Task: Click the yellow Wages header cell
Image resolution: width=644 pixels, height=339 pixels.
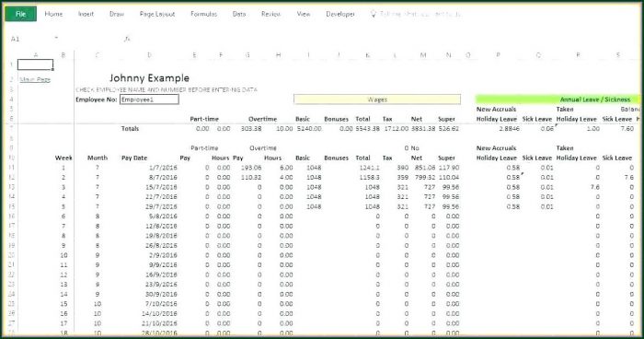Action: [377, 99]
